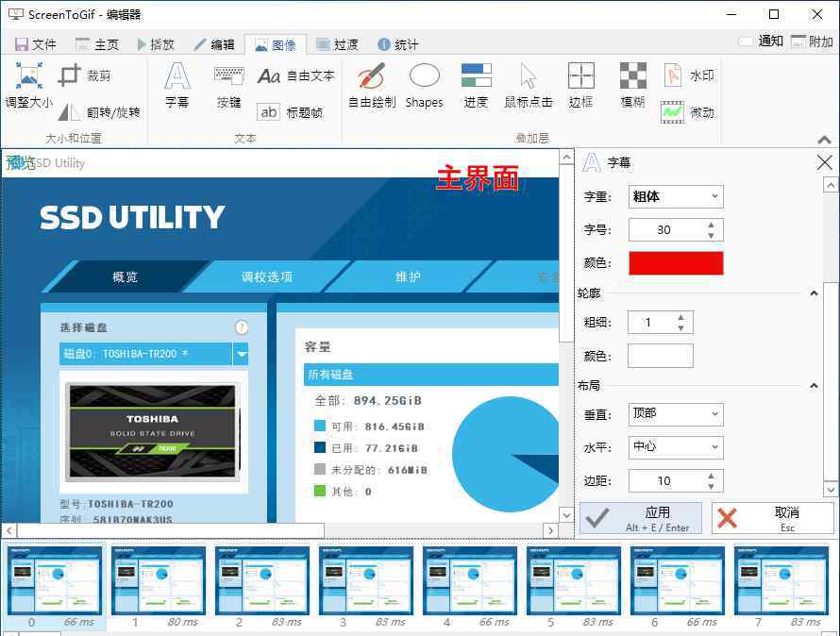The image size is (840, 636).
Task: Open the 统计 tab
Action: tap(398, 44)
